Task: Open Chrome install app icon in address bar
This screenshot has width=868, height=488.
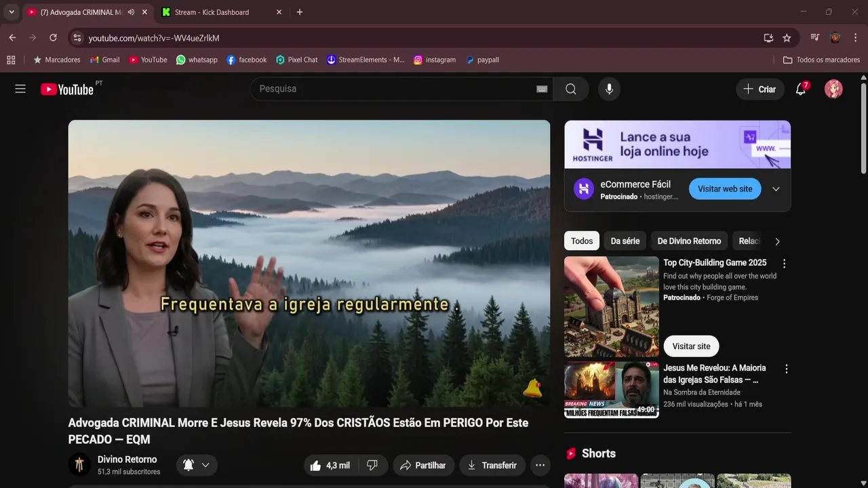Action: 768,38
